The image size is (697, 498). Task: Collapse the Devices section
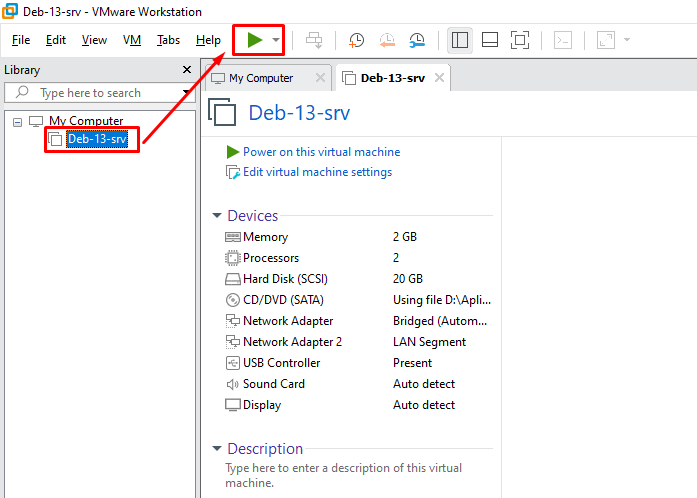[217, 216]
